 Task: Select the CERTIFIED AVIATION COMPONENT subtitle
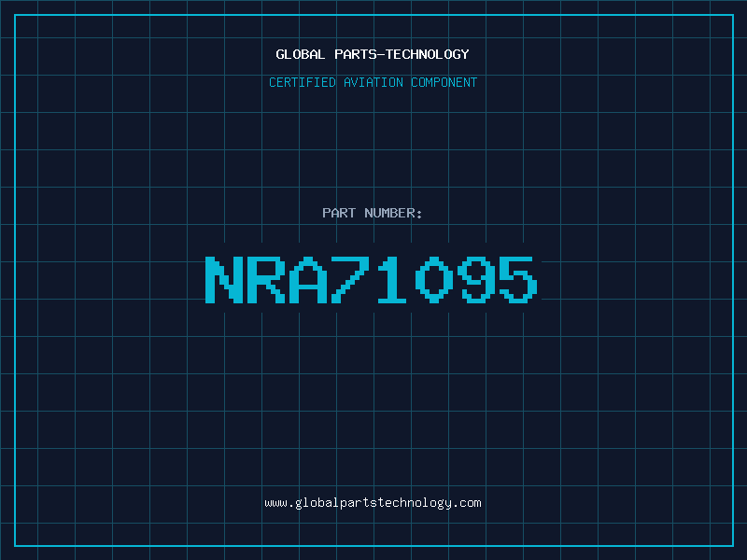click(x=373, y=82)
